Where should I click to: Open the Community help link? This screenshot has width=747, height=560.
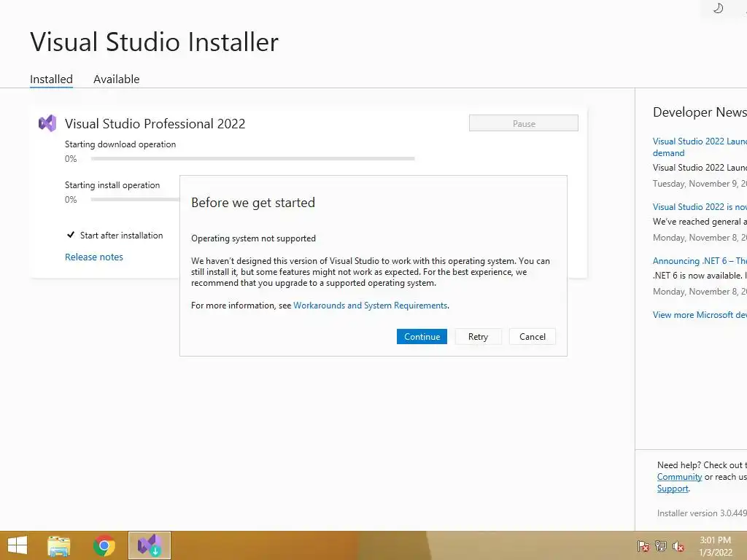click(679, 477)
